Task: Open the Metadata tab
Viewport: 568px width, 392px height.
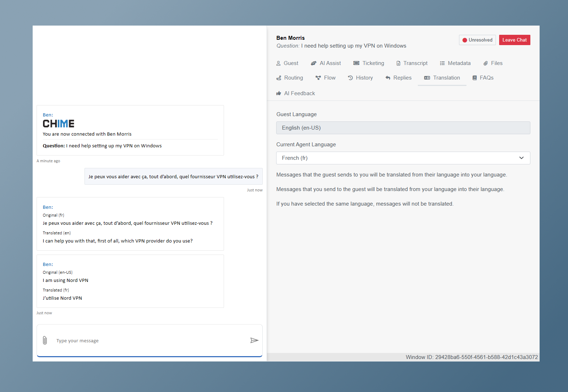Action: click(x=455, y=63)
